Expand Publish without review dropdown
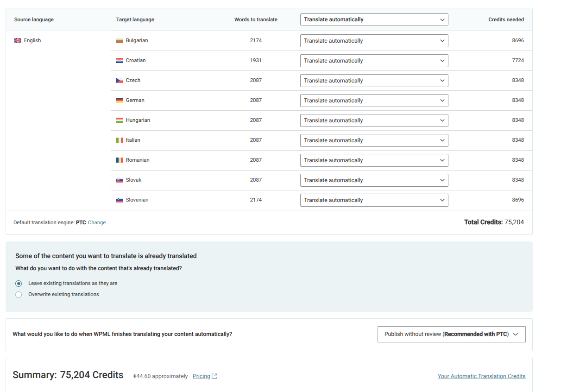The width and height of the screenshot is (567, 392). (x=451, y=334)
